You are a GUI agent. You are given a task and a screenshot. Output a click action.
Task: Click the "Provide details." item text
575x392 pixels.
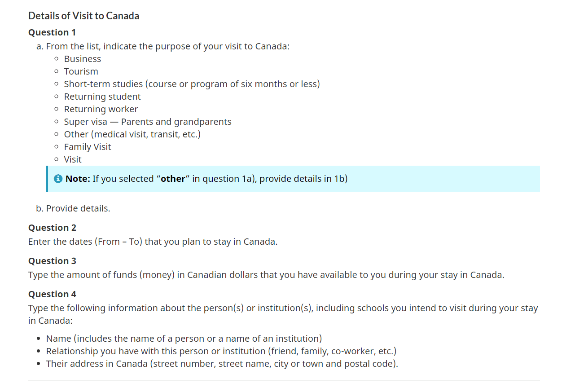(x=78, y=208)
